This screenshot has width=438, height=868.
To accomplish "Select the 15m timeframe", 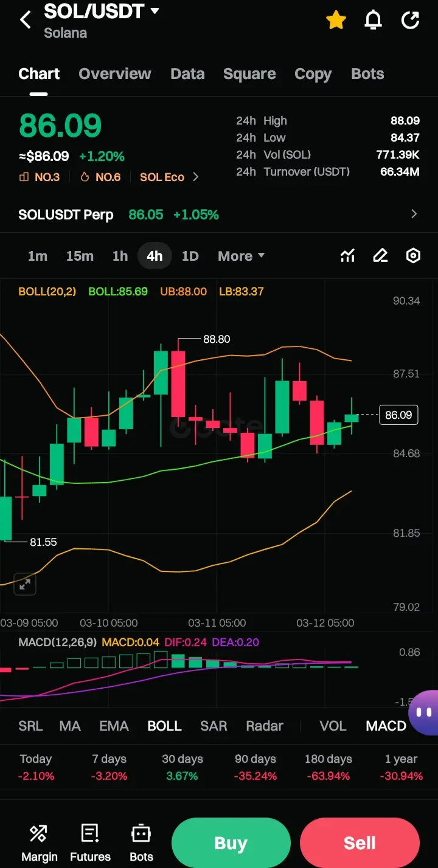I will 80,256.
